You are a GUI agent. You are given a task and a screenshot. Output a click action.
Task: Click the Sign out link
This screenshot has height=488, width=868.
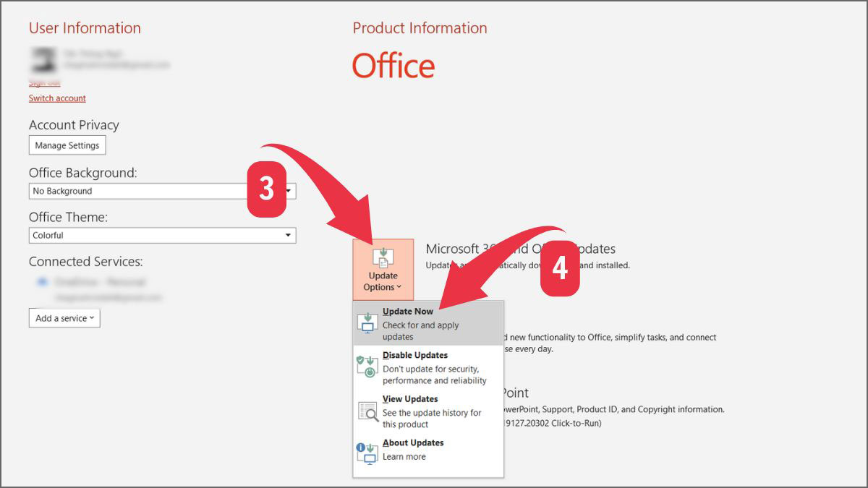(43, 82)
